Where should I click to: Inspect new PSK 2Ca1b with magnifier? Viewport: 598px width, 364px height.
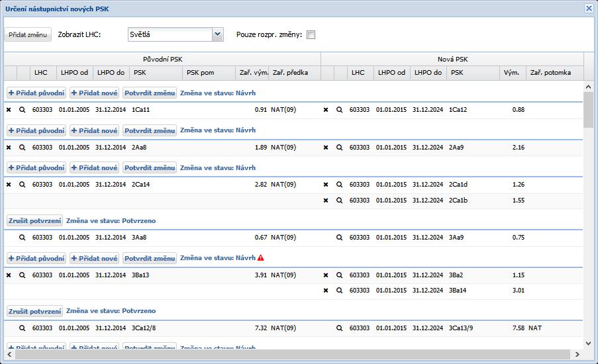tap(339, 201)
